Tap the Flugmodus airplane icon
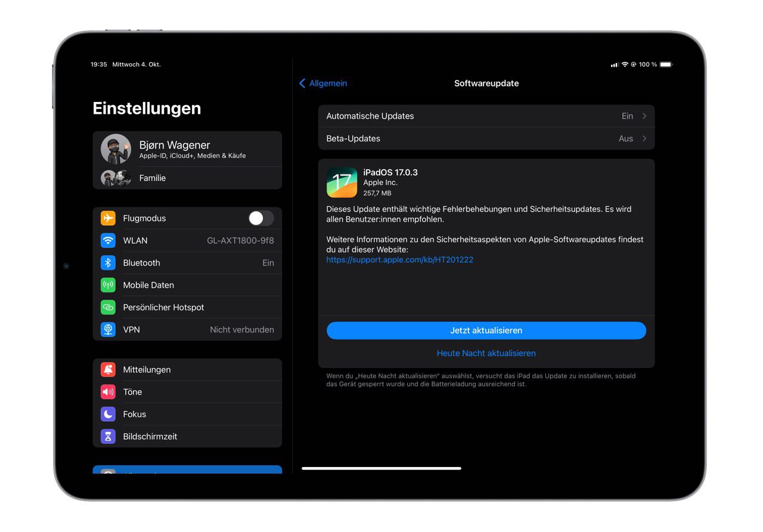The image size is (763, 532). [x=108, y=218]
